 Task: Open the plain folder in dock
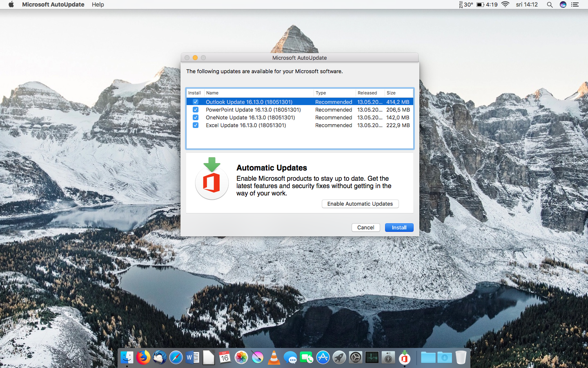pos(428,358)
